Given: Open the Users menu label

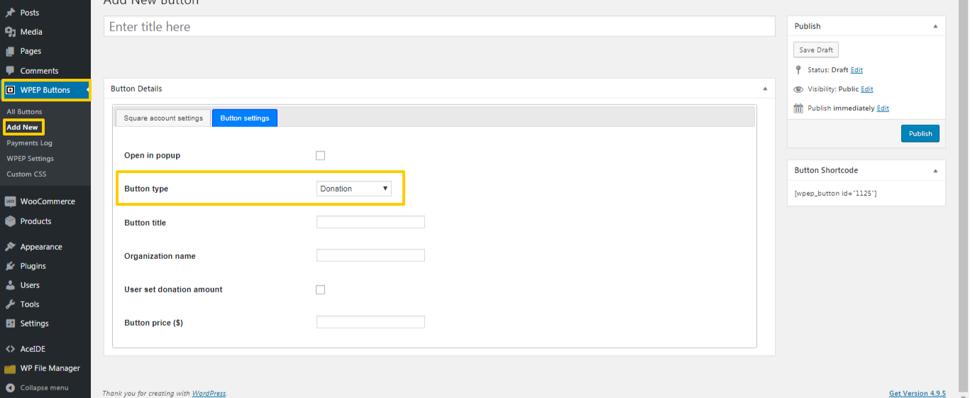Looking at the screenshot, I should (x=30, y=285).
